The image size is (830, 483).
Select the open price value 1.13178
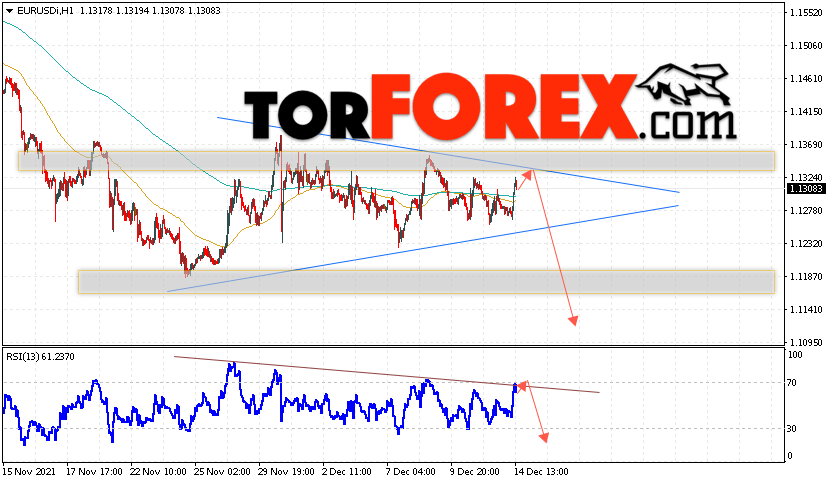96,11
